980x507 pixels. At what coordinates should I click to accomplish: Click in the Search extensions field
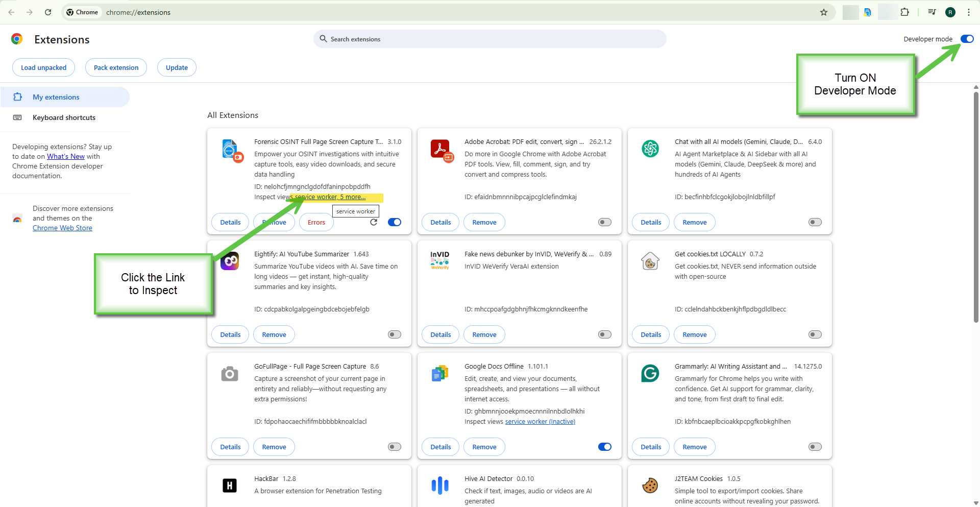(490, 39)
